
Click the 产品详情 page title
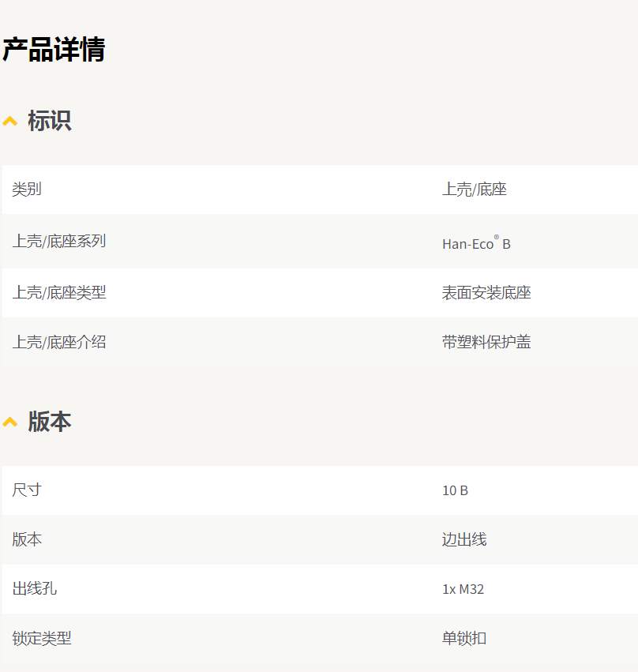[x=54, y=49]
